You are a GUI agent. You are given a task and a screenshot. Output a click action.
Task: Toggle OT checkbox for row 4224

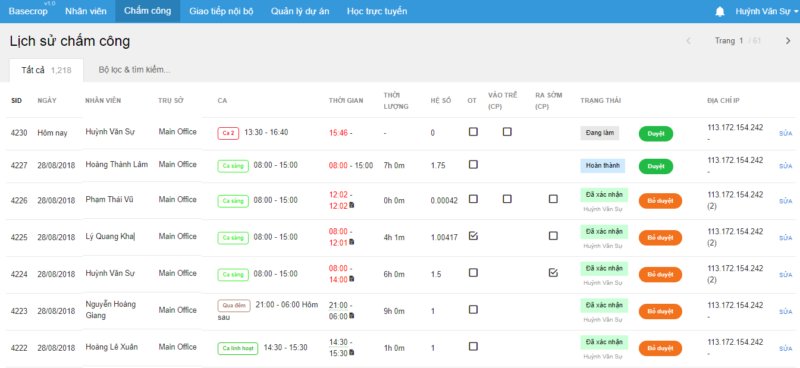coord(473,273)
